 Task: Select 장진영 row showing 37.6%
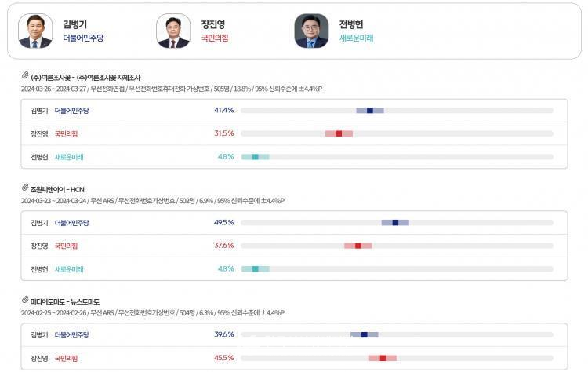tap(294, 246)
